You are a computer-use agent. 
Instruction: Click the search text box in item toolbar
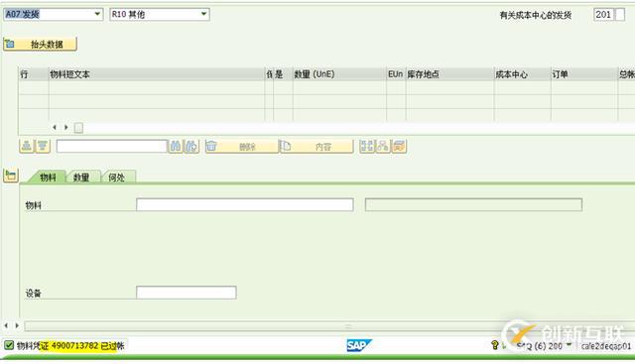click(x=112, y=146)
